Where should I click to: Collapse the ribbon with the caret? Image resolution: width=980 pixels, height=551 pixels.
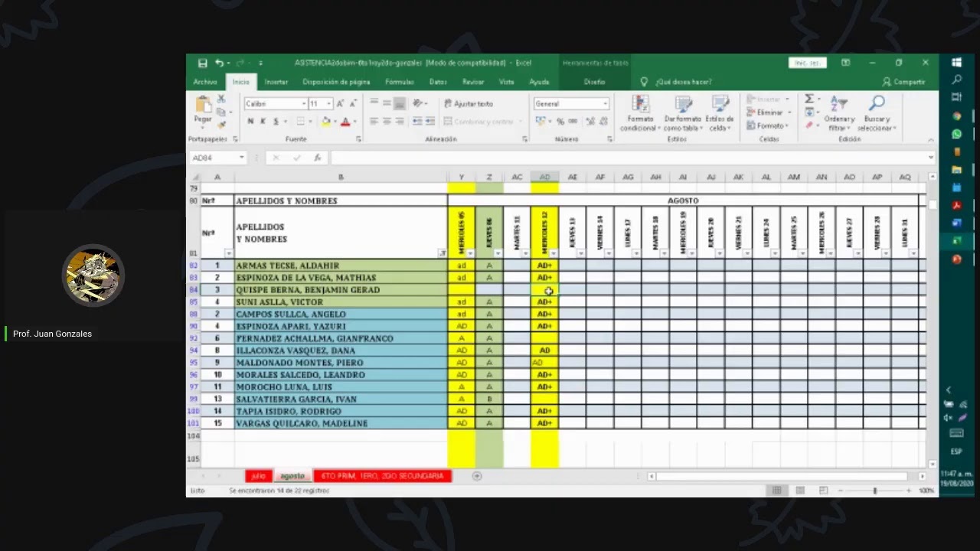coord(931,139)
